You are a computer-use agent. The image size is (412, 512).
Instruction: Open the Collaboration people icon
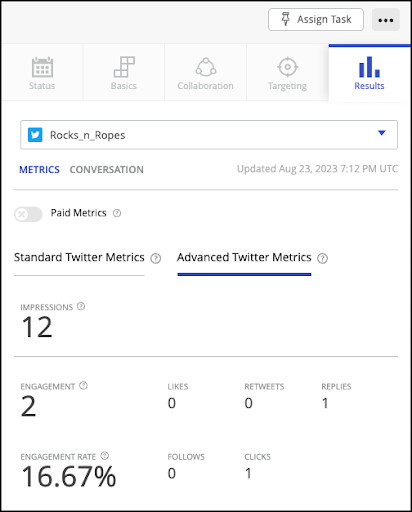pyautogui.click(x=206, y=67)
